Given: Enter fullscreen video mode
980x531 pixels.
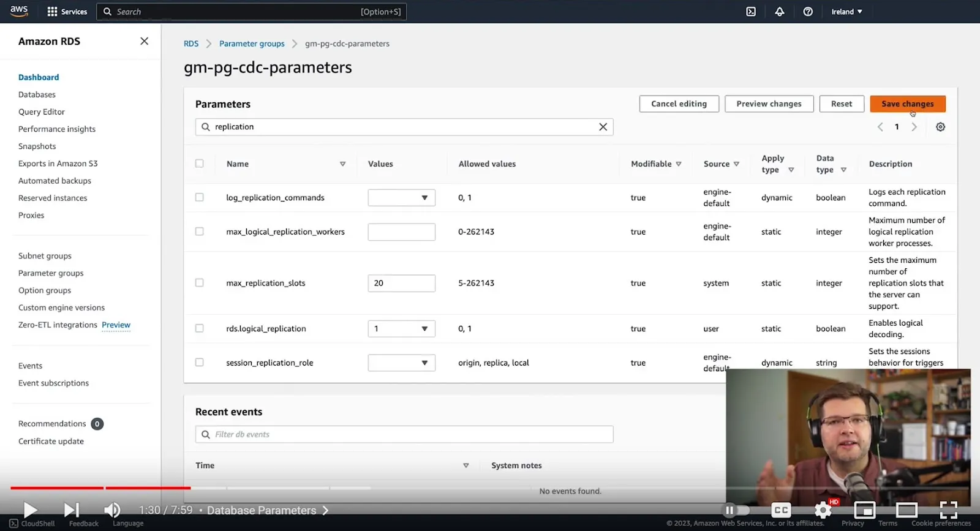Looking at the screenshot, I should pos(948,510).
